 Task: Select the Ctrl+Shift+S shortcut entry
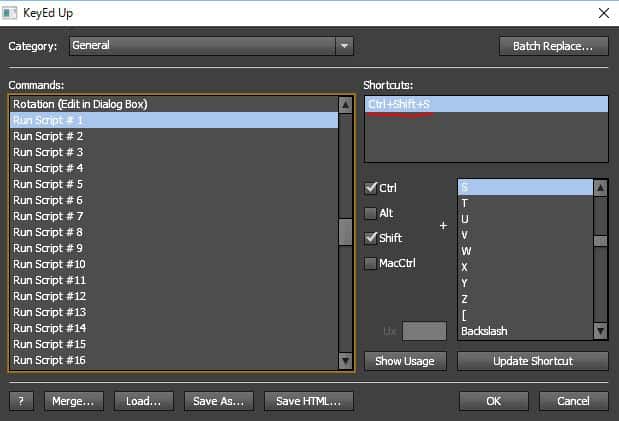pos(400,104)
